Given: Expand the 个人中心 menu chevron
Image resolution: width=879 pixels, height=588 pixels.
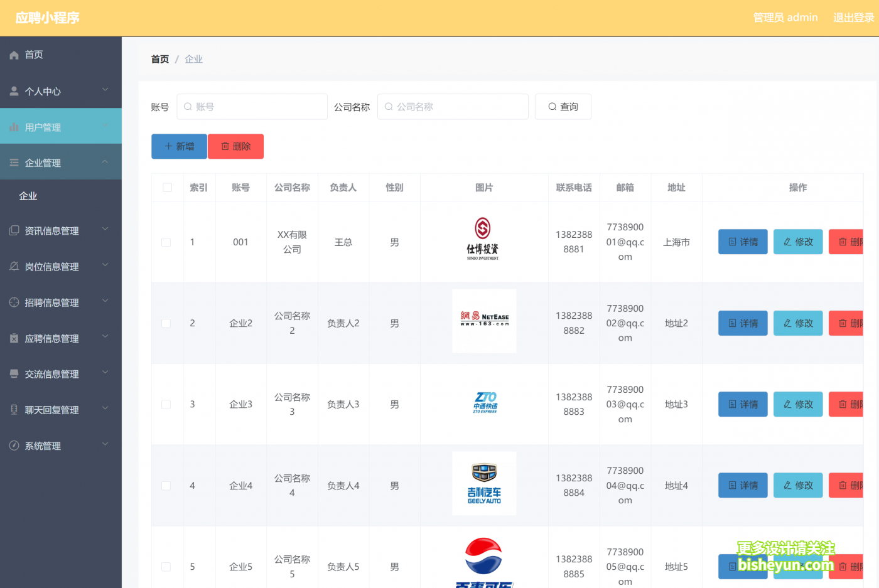Looking at the screenshot, I should pos(105,90).
